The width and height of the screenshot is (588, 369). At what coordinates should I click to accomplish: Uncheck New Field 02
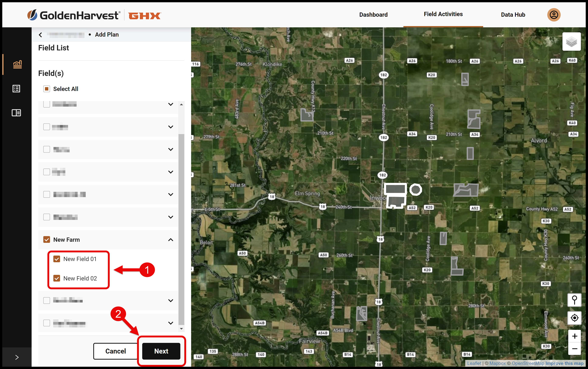pyautogui.click(x=57, y=278)
